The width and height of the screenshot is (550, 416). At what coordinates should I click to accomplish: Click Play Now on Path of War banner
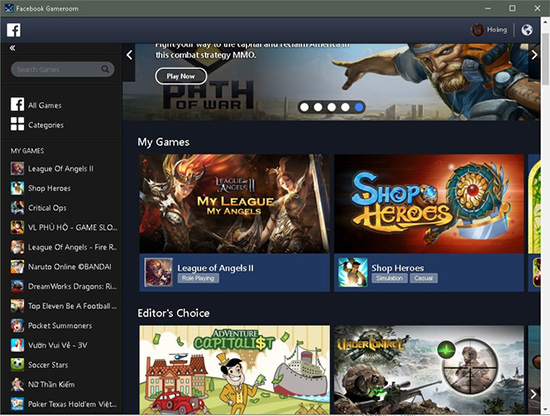click(181, 76)
